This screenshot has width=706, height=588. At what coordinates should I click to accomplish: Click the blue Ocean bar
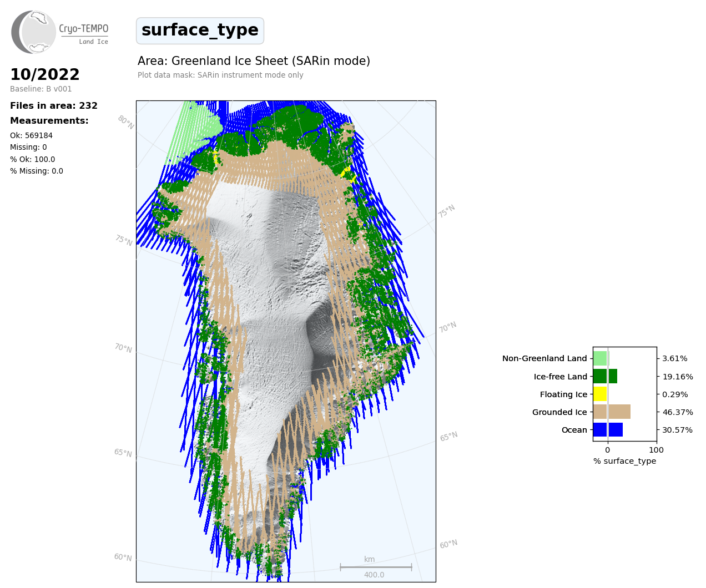(608, 430)
